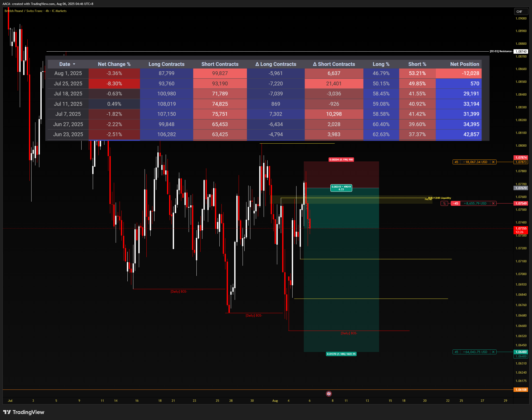Click the Δ Long Contracts column header

pyautogui.click(x=276, y=64)
